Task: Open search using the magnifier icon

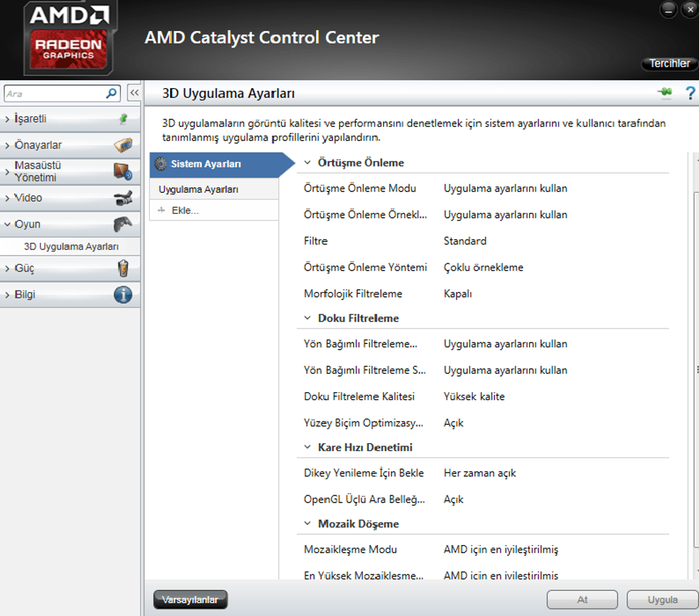Action: coord(111,93)
